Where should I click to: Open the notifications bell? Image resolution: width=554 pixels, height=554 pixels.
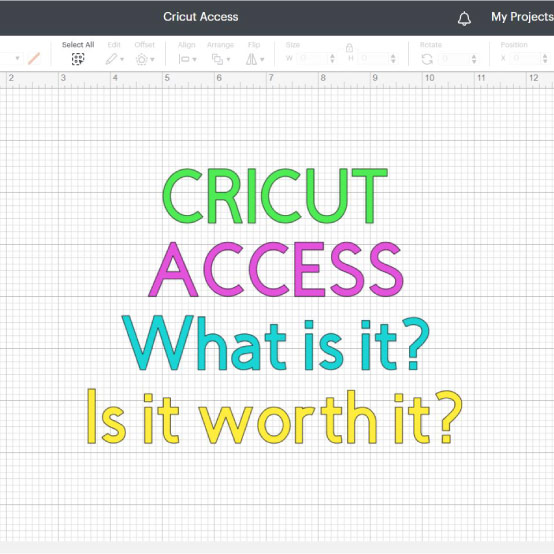point(464,18)
